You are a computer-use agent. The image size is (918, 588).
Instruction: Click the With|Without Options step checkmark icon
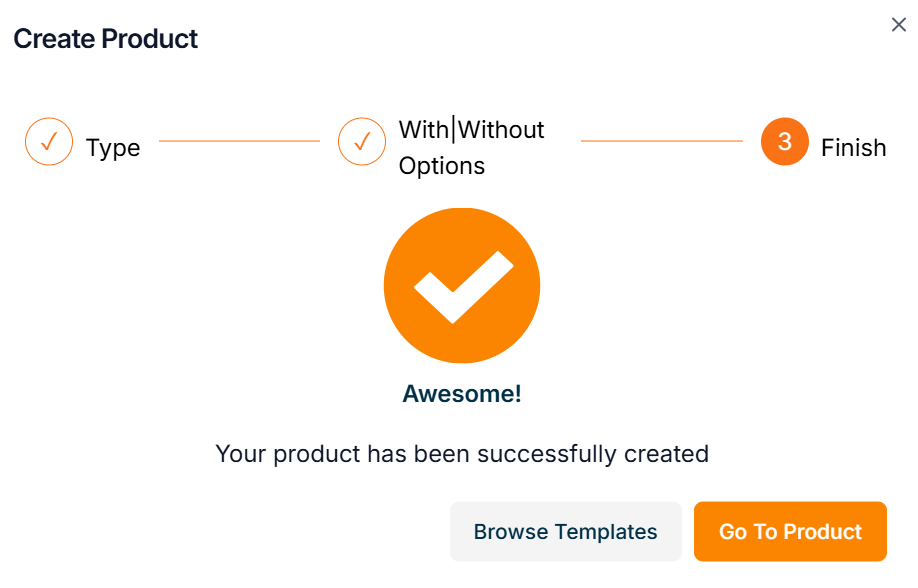[362, 142]
